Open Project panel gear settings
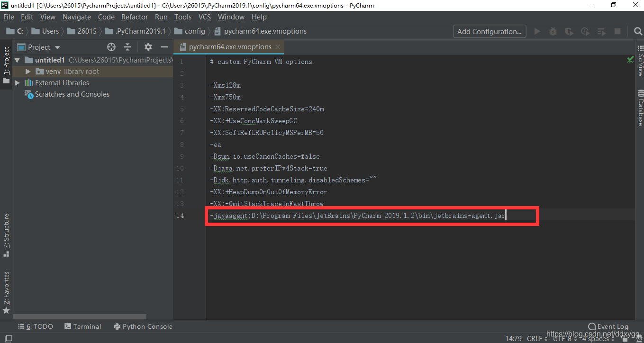 [x=148, y=47]
